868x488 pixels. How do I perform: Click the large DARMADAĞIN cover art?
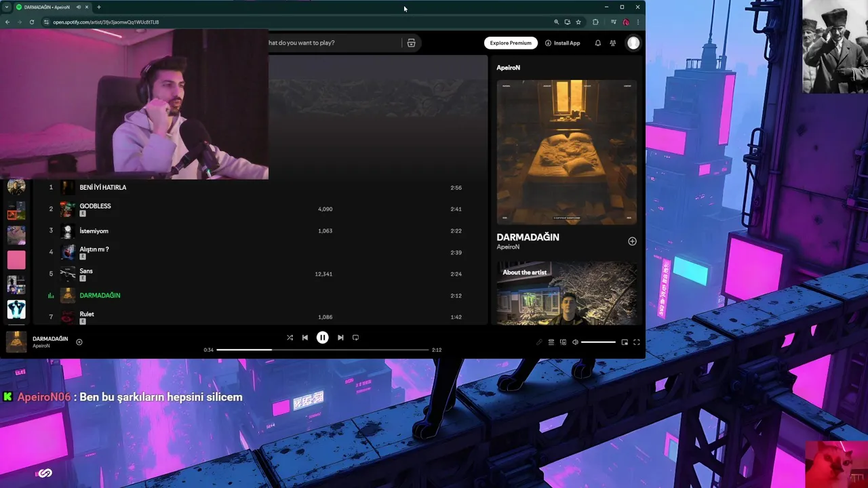click(x=566, y=152)
